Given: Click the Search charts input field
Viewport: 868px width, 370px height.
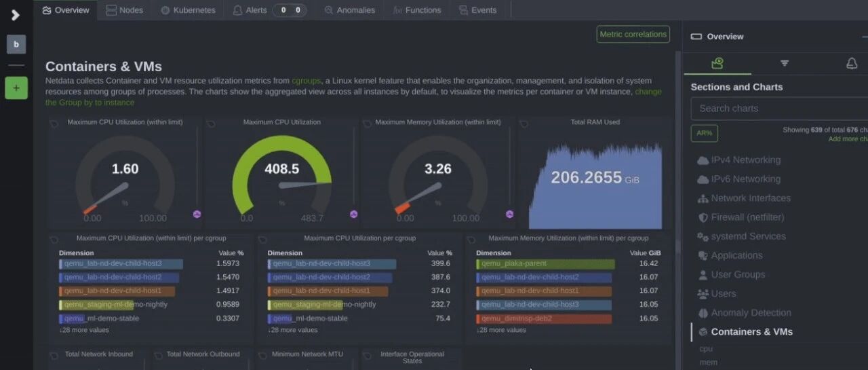Looking at the screenshot, I should [x=779, y=109].
